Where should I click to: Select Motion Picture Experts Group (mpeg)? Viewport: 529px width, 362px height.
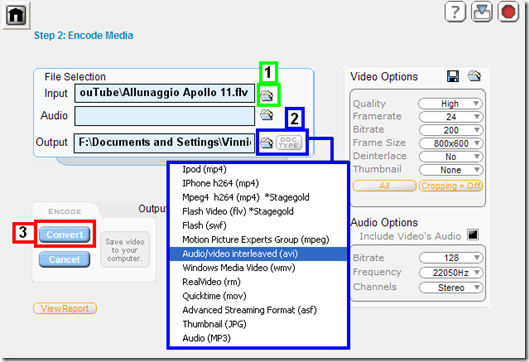pos(258,240)
